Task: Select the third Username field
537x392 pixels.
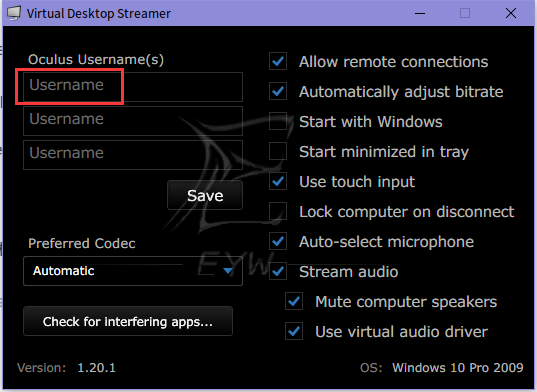Action: 133,155
